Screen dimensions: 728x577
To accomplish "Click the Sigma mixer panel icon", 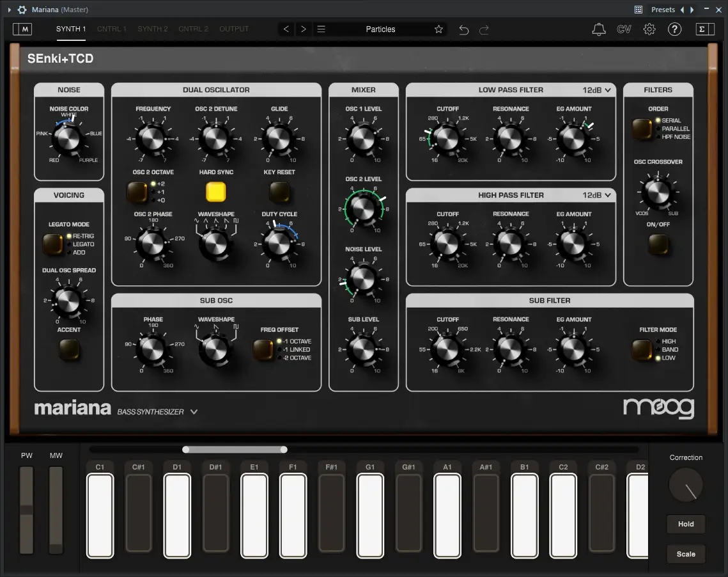I will tap(705, 29).
